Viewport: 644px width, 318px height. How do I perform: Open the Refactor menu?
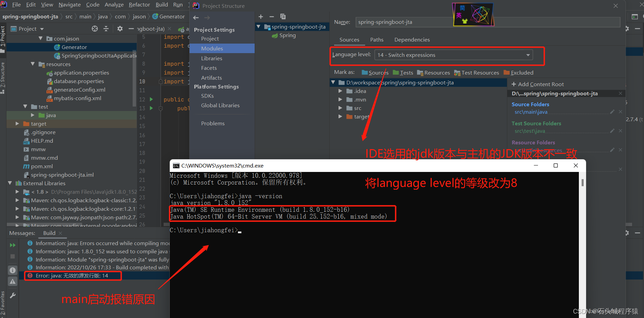(139, 4)
